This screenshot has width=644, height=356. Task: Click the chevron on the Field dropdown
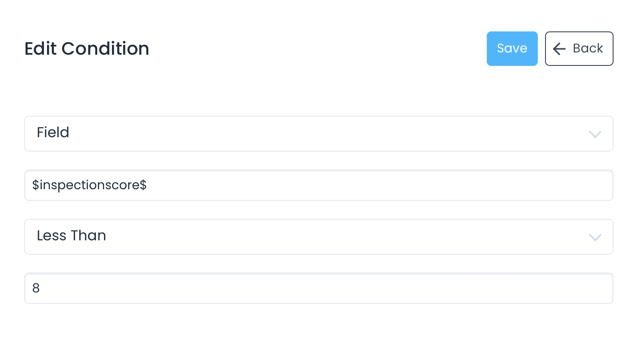tap(595, 134)
